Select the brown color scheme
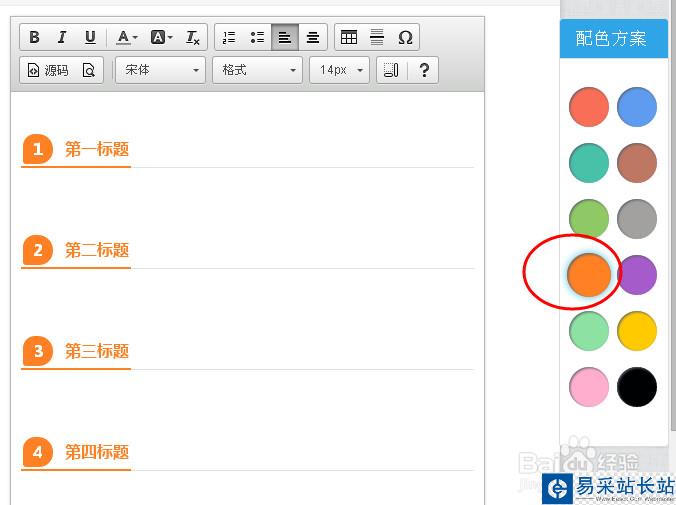This screenshot has height=505, width=676. coord(637,163)
